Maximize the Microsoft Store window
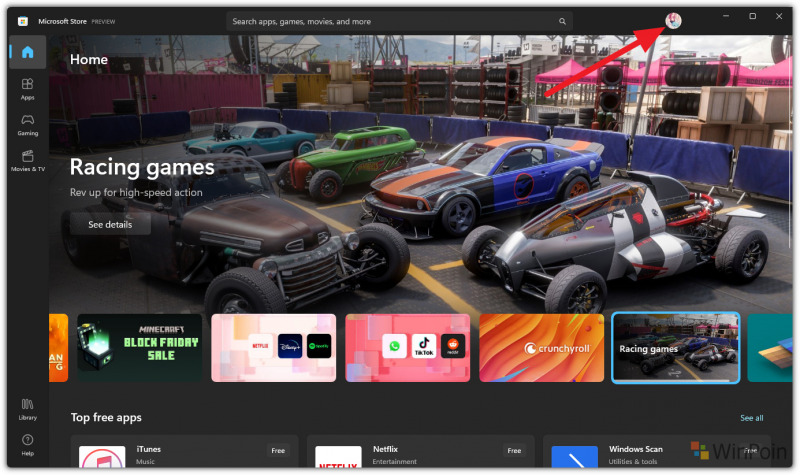The height and width of the screenshot is (475, 800). [x=752, y=16]
